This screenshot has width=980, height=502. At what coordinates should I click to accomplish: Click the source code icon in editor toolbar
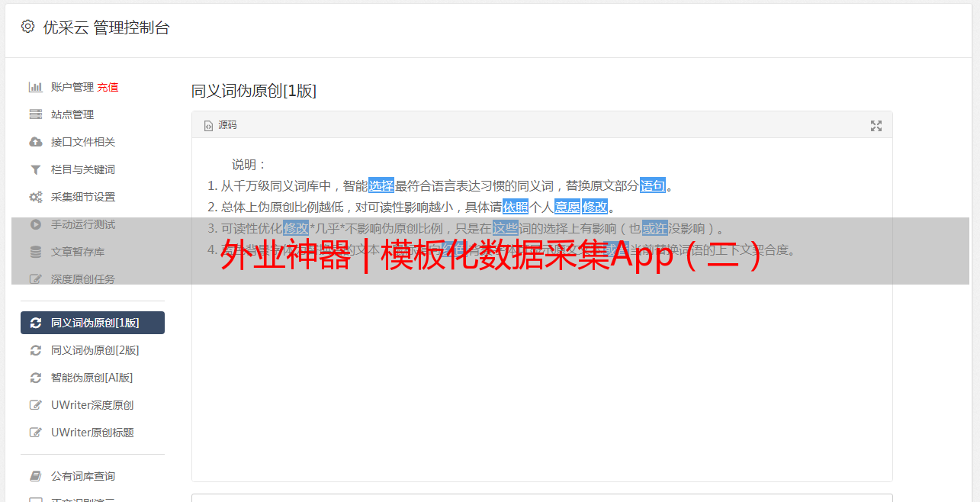tap(208, 125)
